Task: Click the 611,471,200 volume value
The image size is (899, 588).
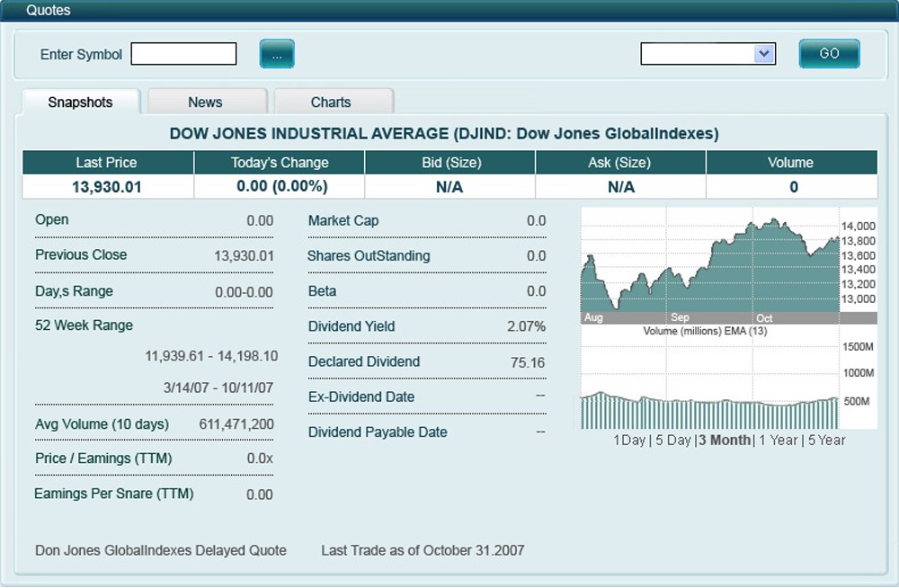Action: (x=236, y=424)
